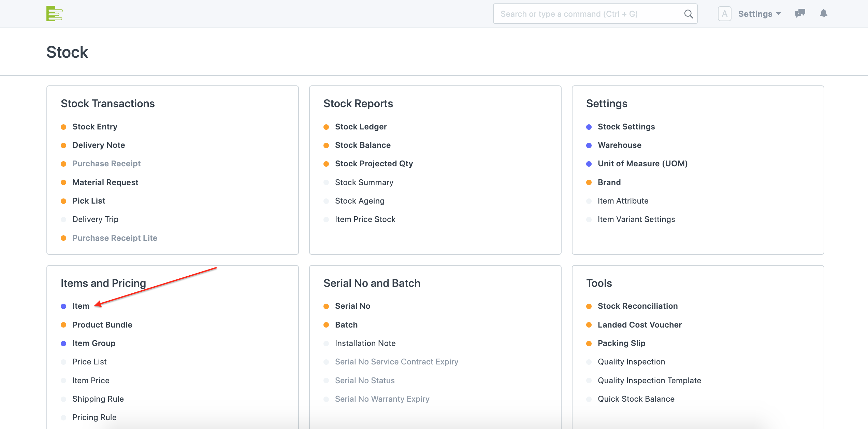Open Quality Inspection link
Viewport: 868px width, 429px height.
pos(631,362)
